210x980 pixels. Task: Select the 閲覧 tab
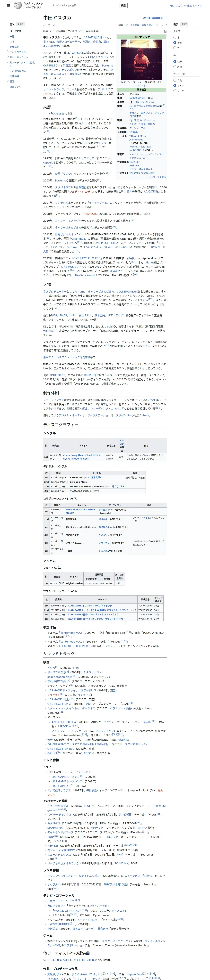tap(120, 25)
